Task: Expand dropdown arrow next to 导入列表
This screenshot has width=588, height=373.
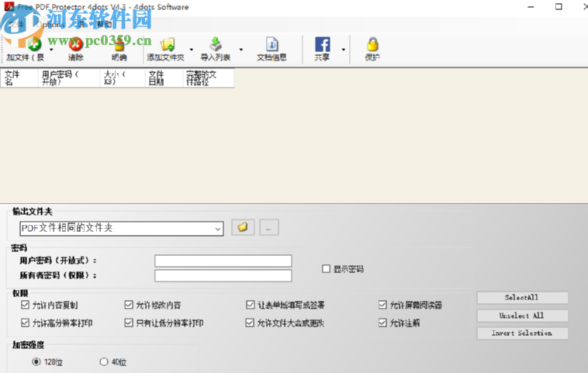Action: 240,50
